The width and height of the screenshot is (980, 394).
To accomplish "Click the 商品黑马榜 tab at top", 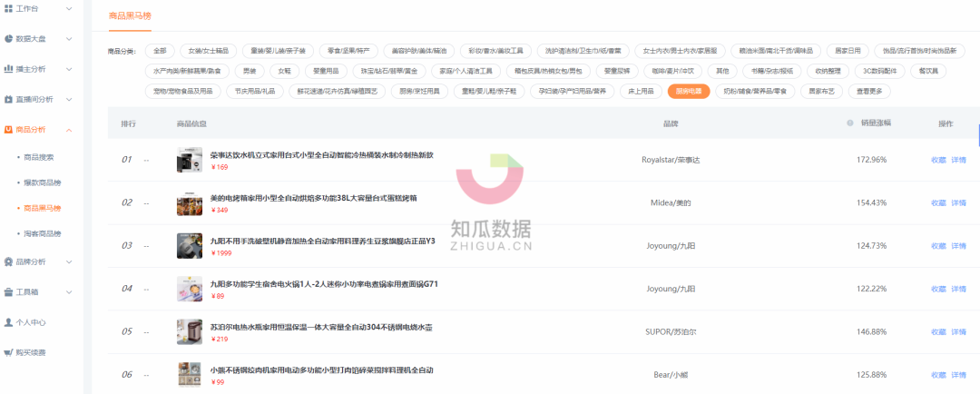I will click(130, 15).
